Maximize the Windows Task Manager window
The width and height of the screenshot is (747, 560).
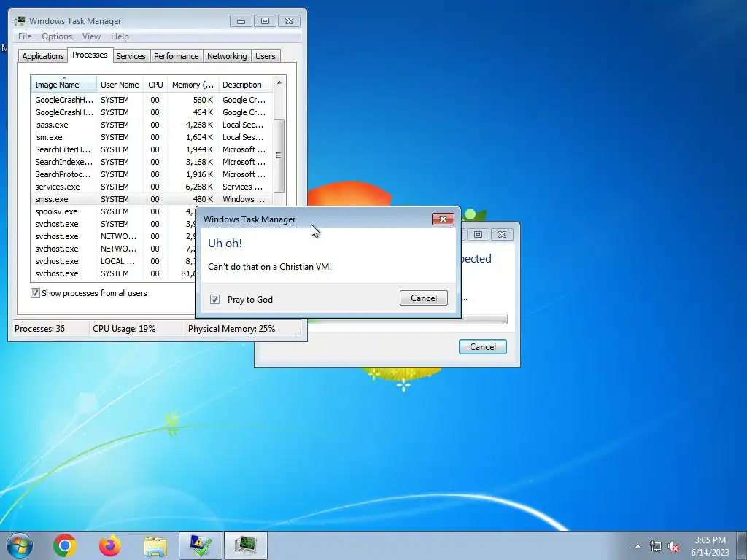(265, 21)
